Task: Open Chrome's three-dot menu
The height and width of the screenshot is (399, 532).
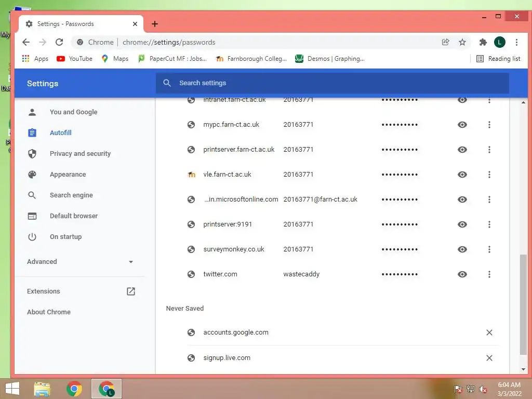Action: [516, 42]
